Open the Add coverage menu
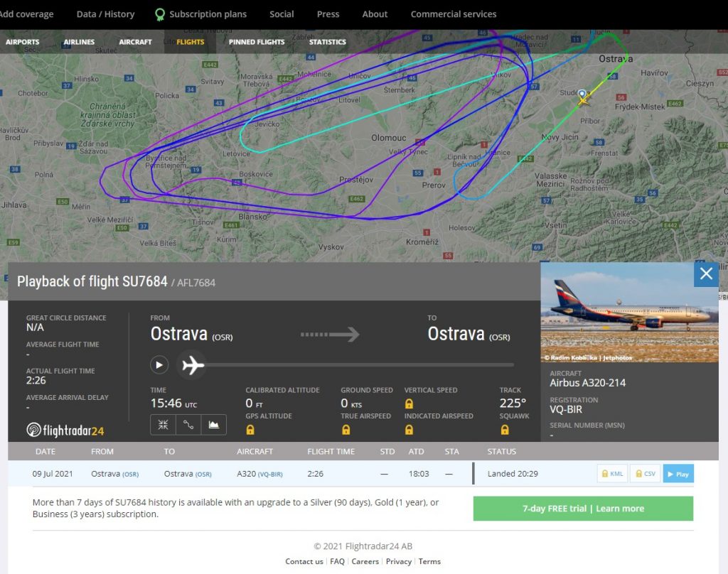Screen dimensions: 728x574 (x=26, y=14)
